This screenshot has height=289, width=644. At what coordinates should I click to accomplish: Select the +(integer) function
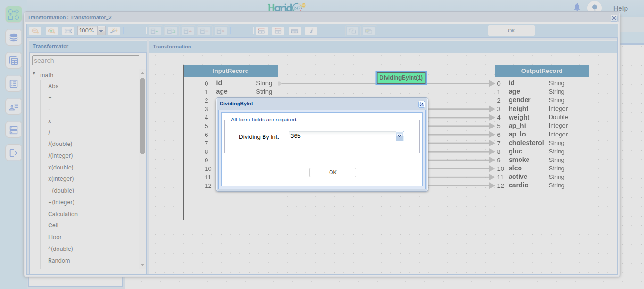pos(61,202)
